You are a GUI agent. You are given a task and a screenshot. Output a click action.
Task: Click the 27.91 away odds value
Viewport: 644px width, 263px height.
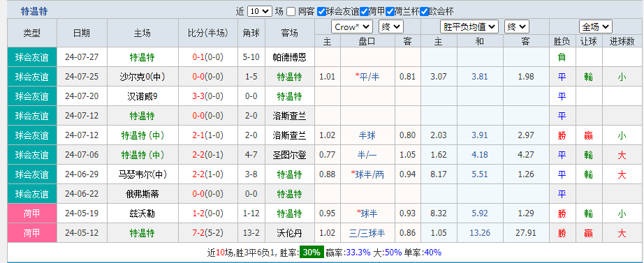tap(526, 234)
